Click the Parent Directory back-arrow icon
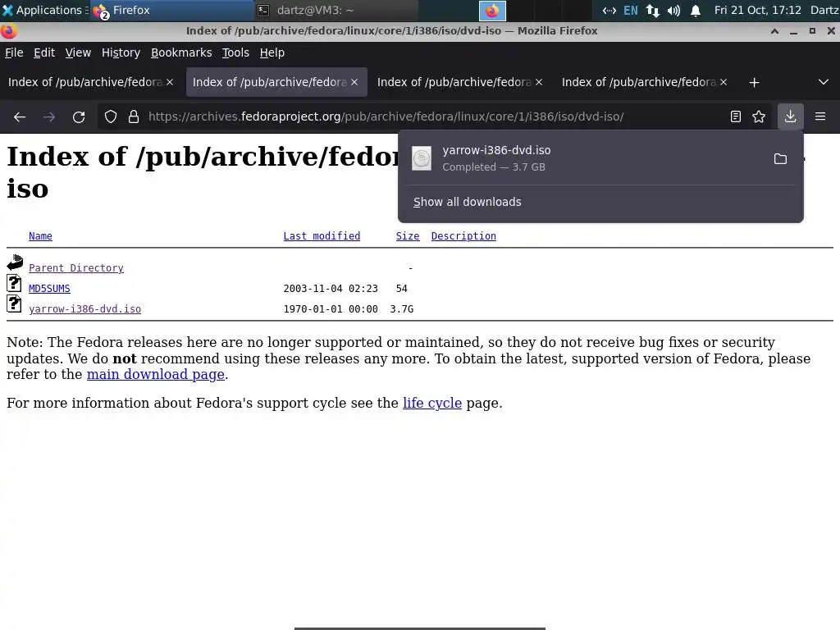840x630 pixels. pos(15,262)
